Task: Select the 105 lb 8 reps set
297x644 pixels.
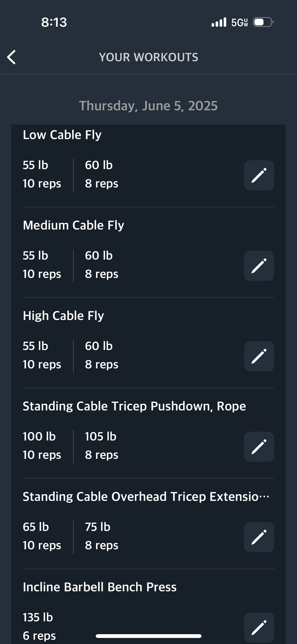Action: tap(102, 446)
